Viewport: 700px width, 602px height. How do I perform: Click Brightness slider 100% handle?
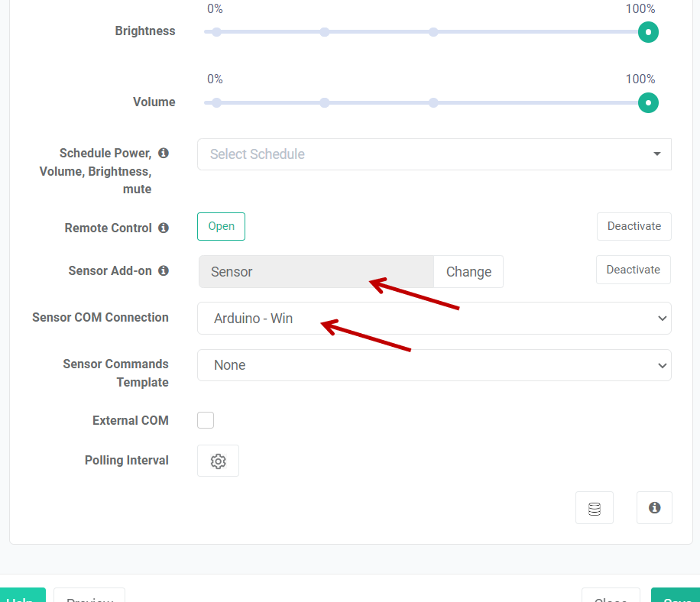[x=648, y=32]
